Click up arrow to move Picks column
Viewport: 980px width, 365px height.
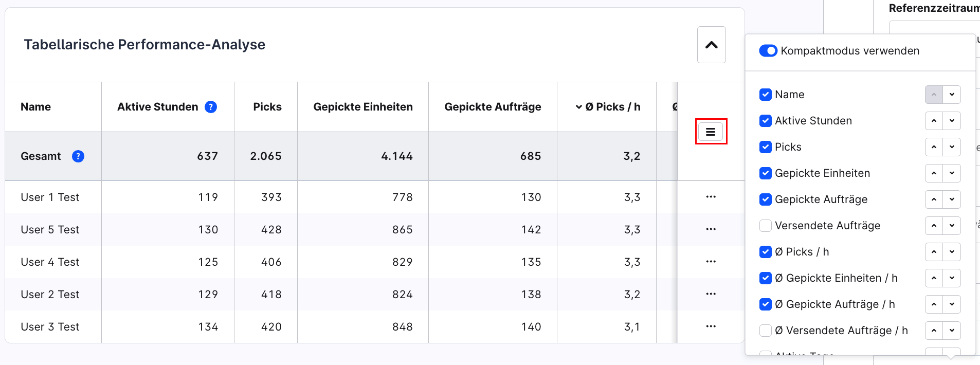click(x=934, y=147)
